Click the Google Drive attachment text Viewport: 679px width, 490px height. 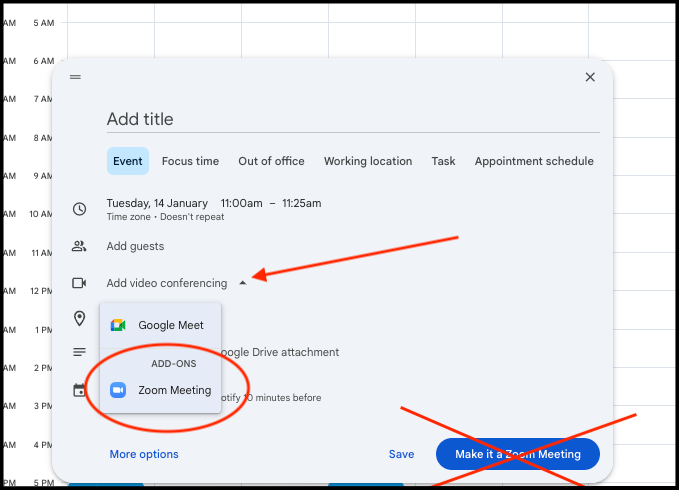point(280,352)
